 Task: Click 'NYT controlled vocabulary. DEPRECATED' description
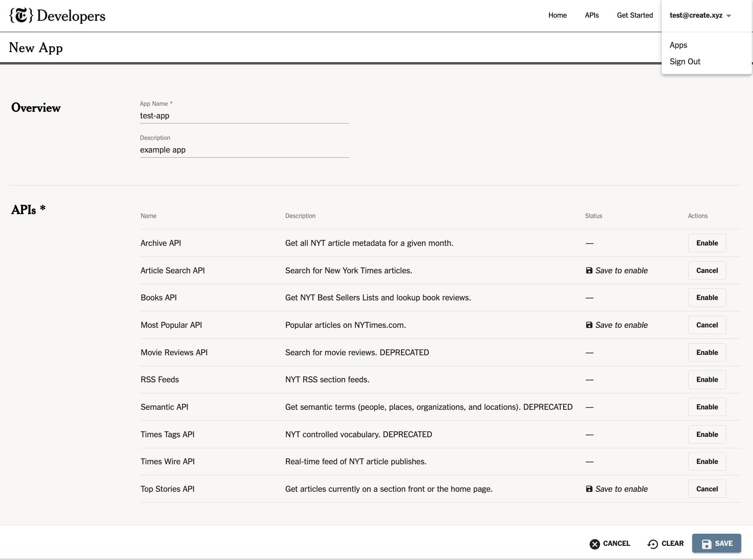tap(359, 435)
